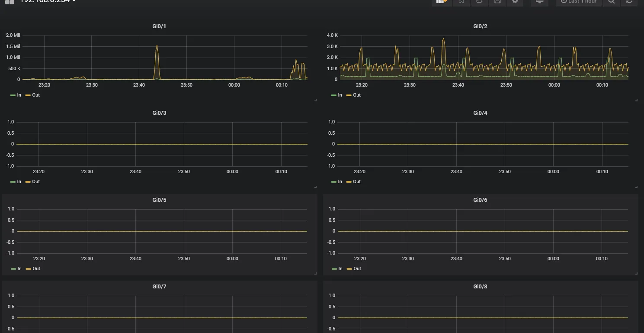
Task: Open the 192.168.0.254 dashboard dropdown
Action: pyautogui.click(x=48, y=2)
